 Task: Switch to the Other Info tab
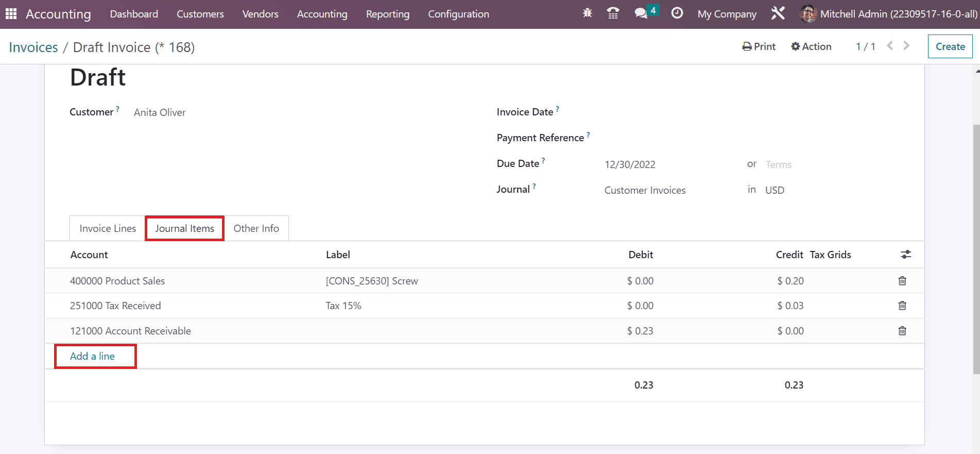(x=256, y=228)
